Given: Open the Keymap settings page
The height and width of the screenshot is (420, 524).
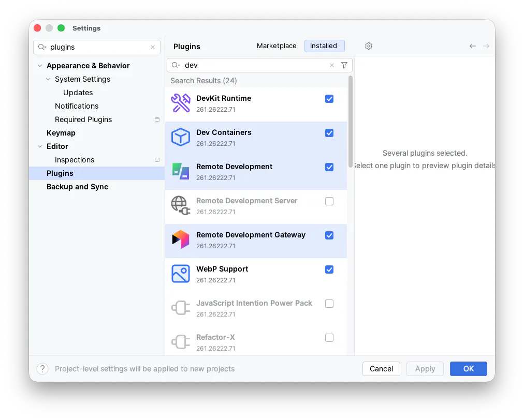Looking at the screenshot, I should 61,133.
